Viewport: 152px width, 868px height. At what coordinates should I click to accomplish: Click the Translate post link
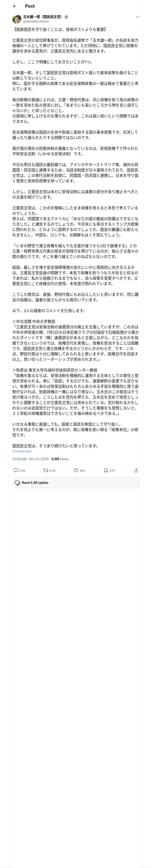tap(22, 451)
